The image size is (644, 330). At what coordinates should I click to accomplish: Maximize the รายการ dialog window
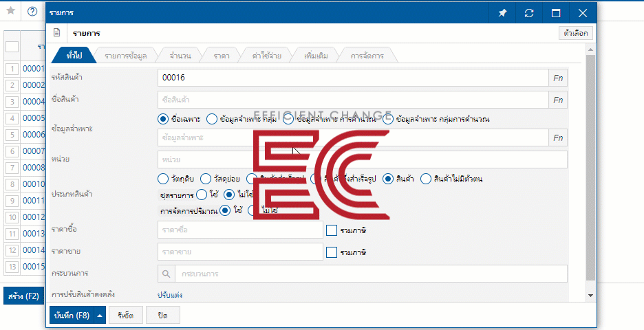[x=556, y=13]
